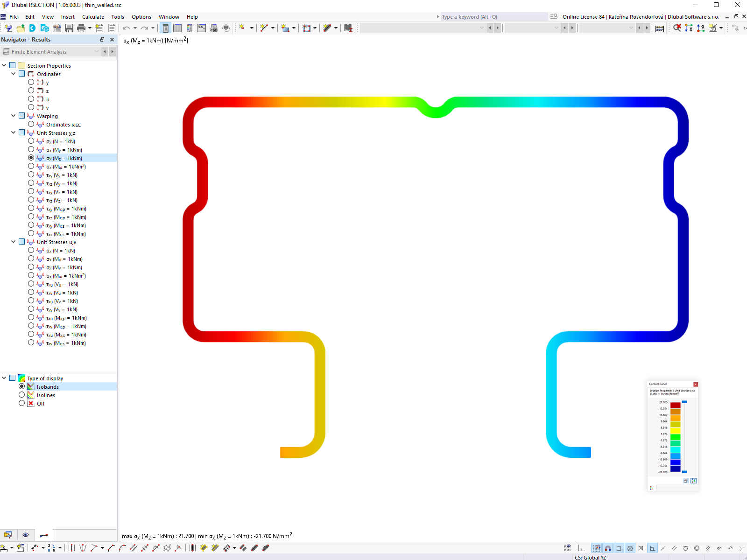Click the red X magnifier icon
The width and height of the screenshot is (747, 560).
point(677,28)
